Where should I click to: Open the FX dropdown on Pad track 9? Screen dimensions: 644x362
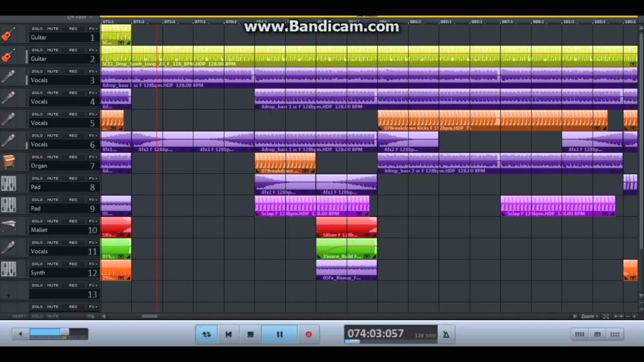coord(93,200)
